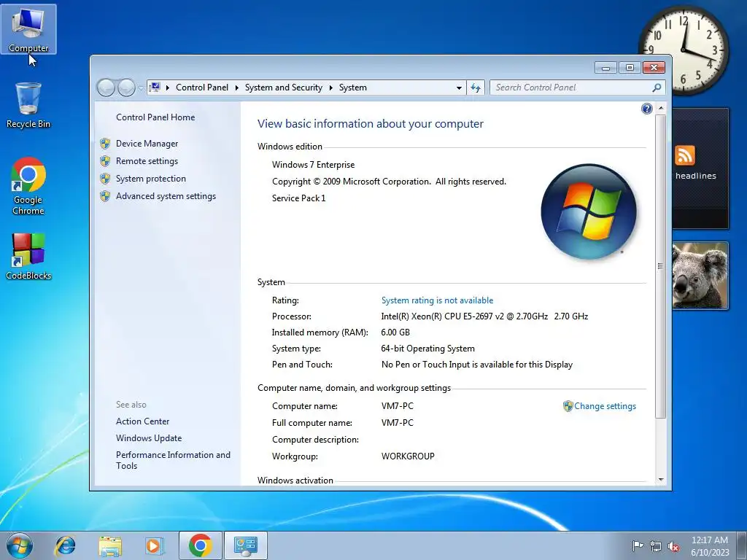Click the Windows 7 Enterprise text
This screenshot has width=747, height=560.
tap(313, 165)
